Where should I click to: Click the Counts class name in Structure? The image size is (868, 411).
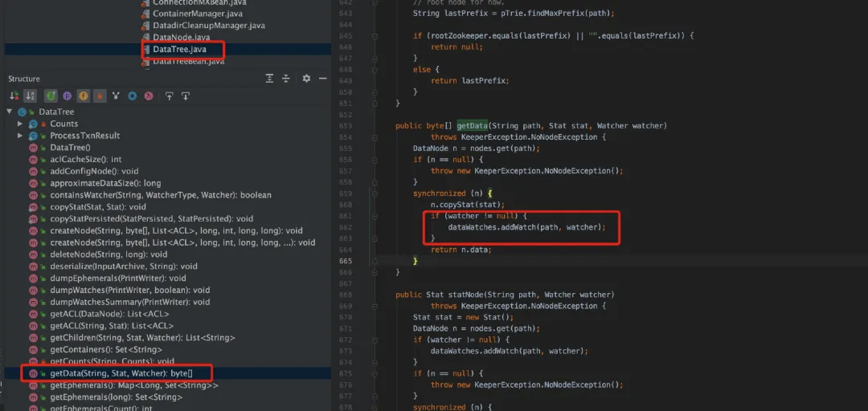(x=64, y=124)
